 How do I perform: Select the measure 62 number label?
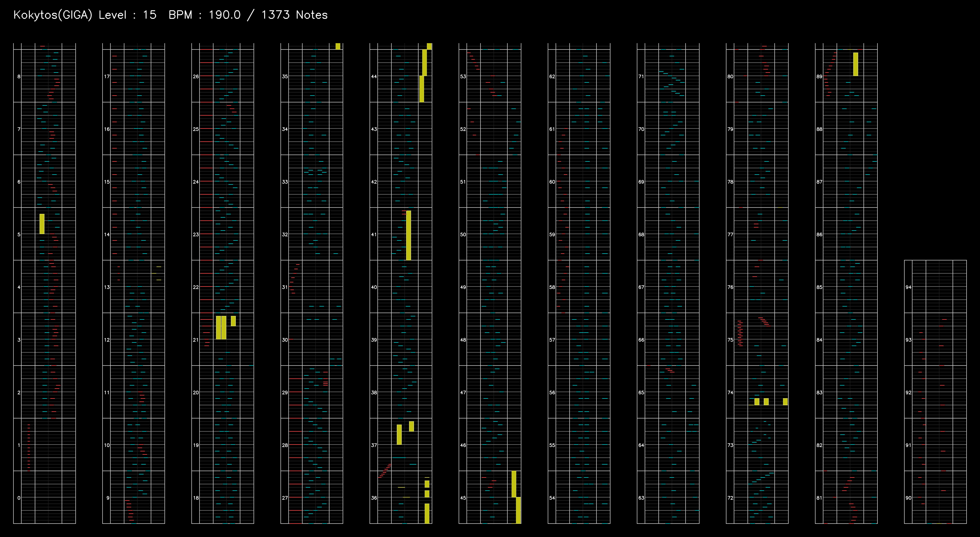tap(552, 76)
